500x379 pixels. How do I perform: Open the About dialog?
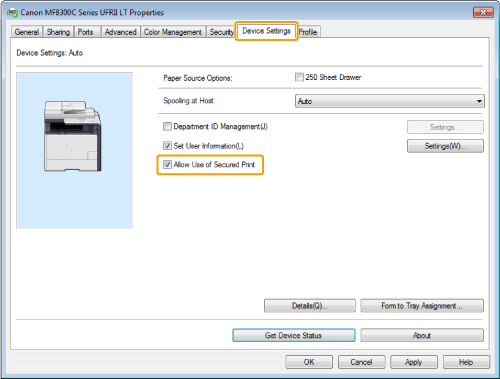(422, 335)
